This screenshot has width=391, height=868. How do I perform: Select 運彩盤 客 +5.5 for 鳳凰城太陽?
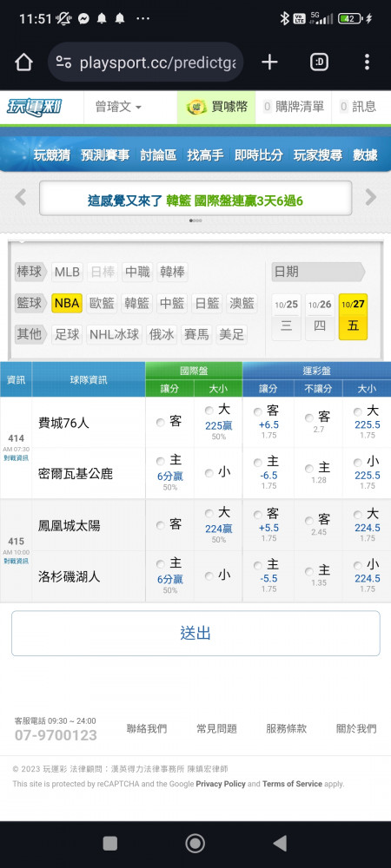[257, 515]
